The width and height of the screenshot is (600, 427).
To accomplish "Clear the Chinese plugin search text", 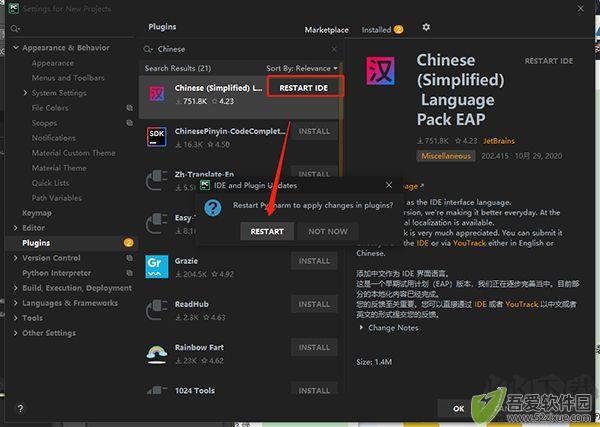I will [334, 49].
